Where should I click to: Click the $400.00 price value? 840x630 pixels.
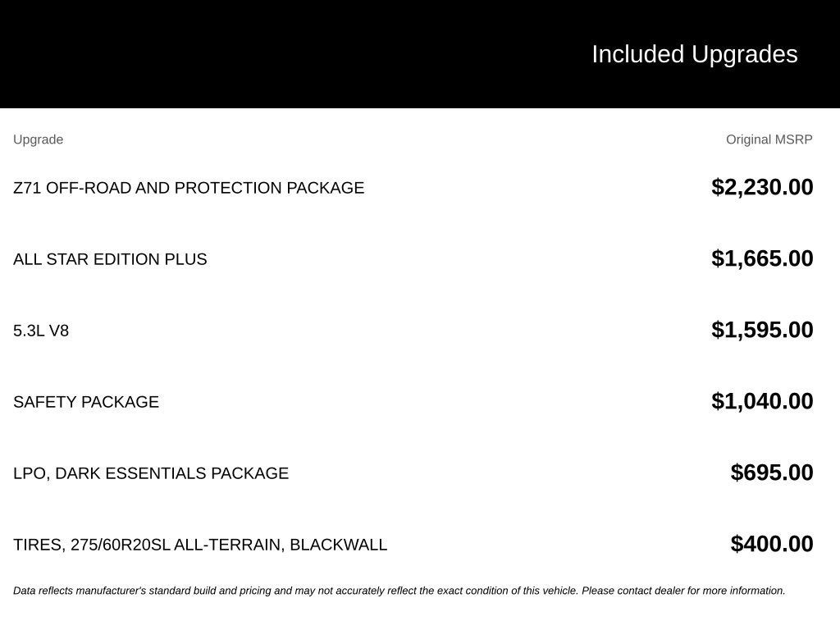(x=771, y=543)
